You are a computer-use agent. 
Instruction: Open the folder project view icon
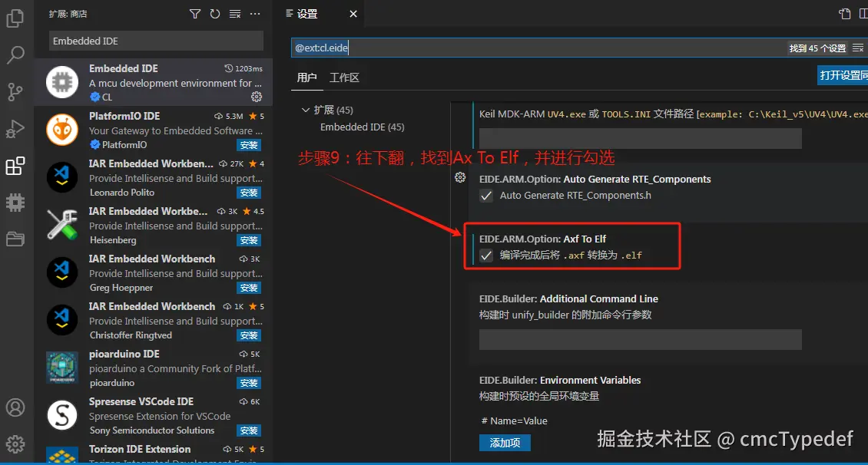[x=15, y=239]
